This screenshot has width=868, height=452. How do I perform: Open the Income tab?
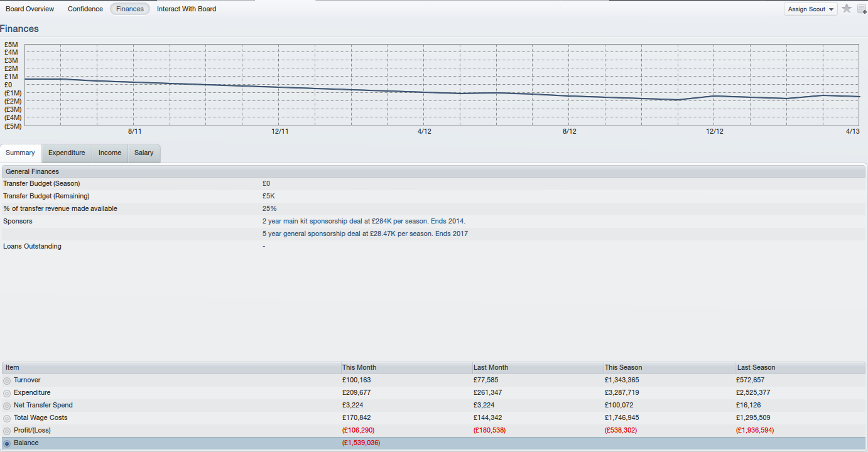coord(110,153)
